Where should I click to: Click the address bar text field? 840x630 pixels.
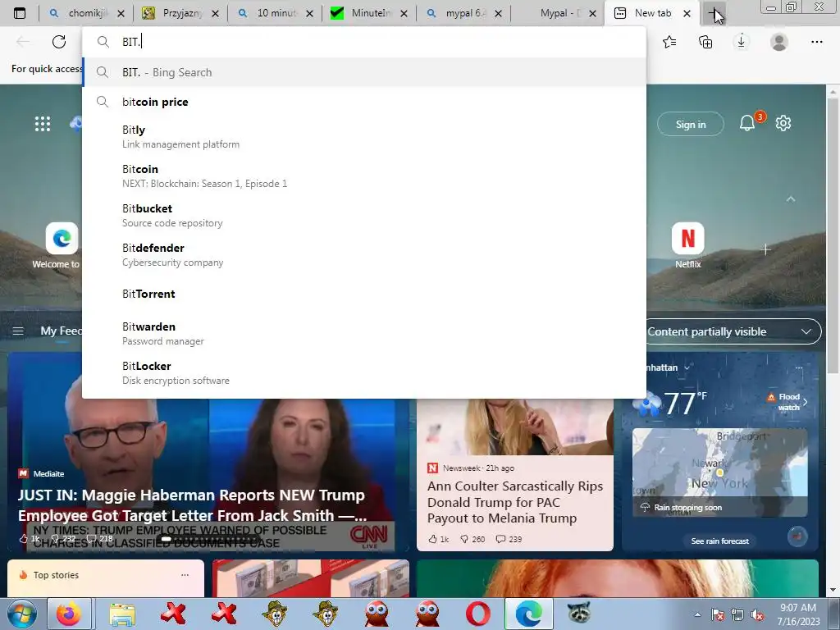[x=364, y=42]
